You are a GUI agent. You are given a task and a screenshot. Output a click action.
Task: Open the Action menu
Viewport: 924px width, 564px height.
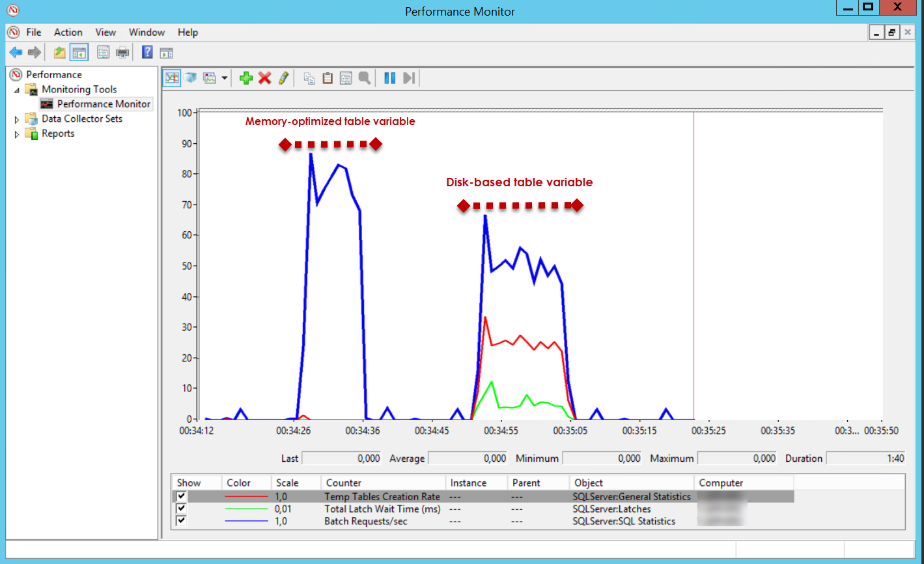tap(68, 32)
